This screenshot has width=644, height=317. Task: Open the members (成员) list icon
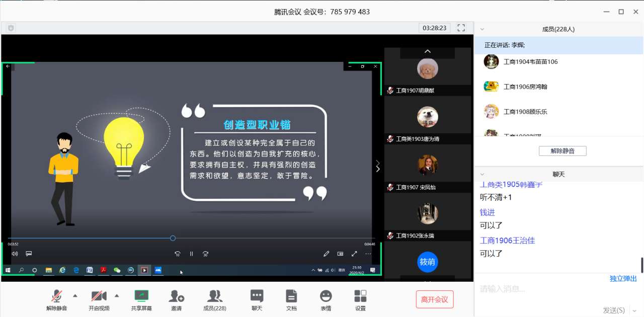click(214, 296)
